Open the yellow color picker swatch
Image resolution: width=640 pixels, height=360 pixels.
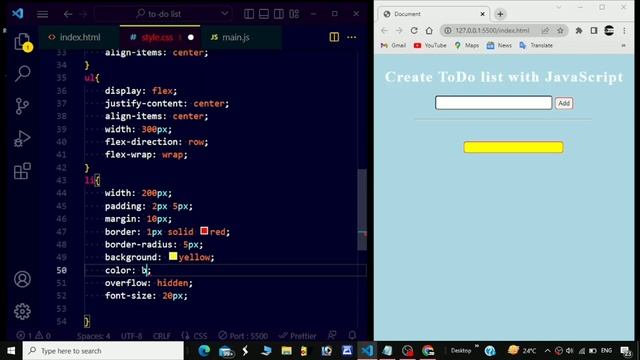(x=173, y=256)
